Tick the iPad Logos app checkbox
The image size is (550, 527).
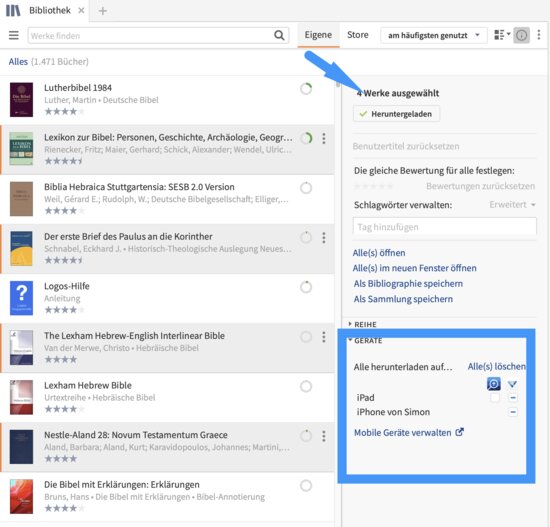(495, 398)
